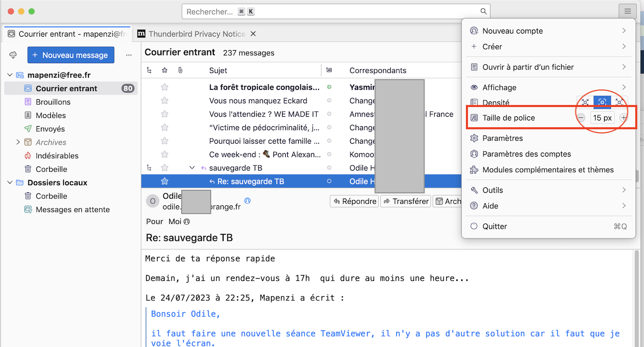The width and height of the screenshot is (644, 347).
Task: Select the Courrier entrant folder
Action: [x=71, y=88]
